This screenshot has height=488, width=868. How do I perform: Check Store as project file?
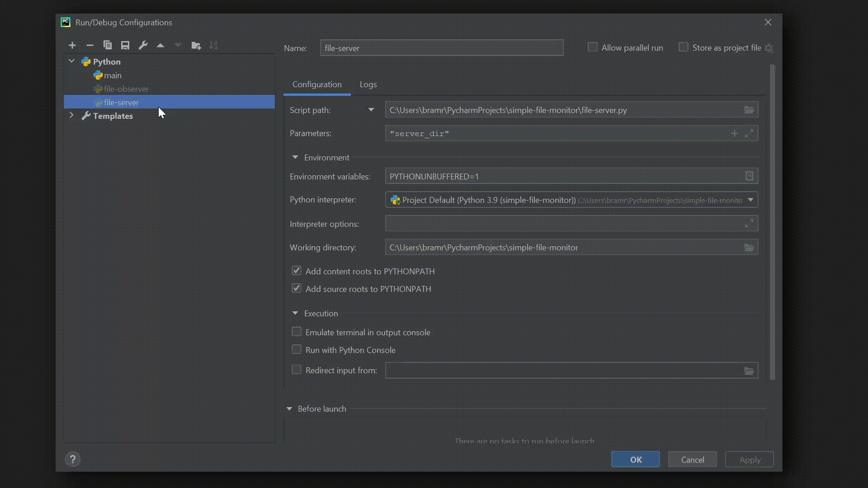(684, 47)
